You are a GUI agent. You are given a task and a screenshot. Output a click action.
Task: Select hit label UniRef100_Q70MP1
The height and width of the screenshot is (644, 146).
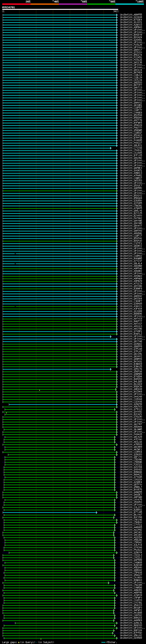click(x=131, y=331)
